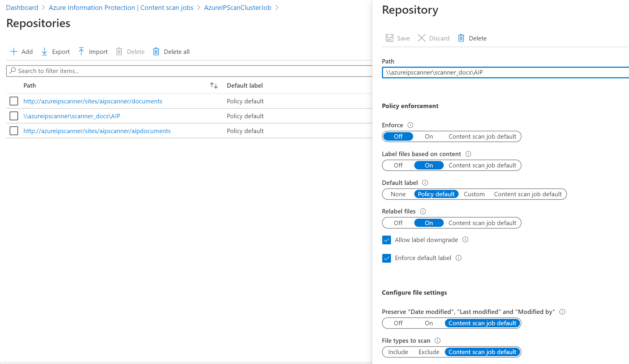Click the Delete trash icon in Repository panel

pyautogui.click(x=461, y=38)
